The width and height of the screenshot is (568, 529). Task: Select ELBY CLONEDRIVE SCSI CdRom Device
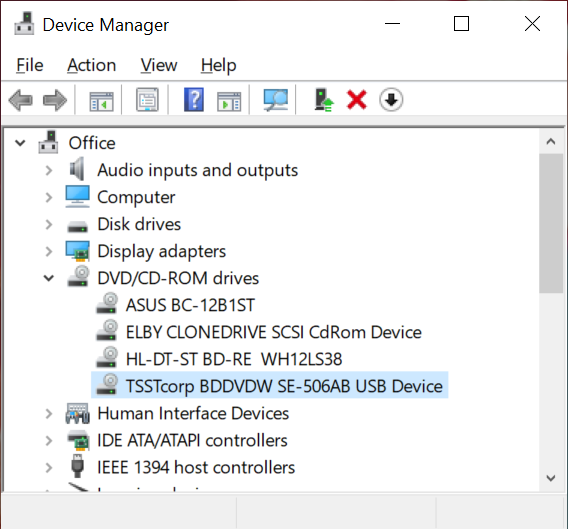tap(273, 332)
